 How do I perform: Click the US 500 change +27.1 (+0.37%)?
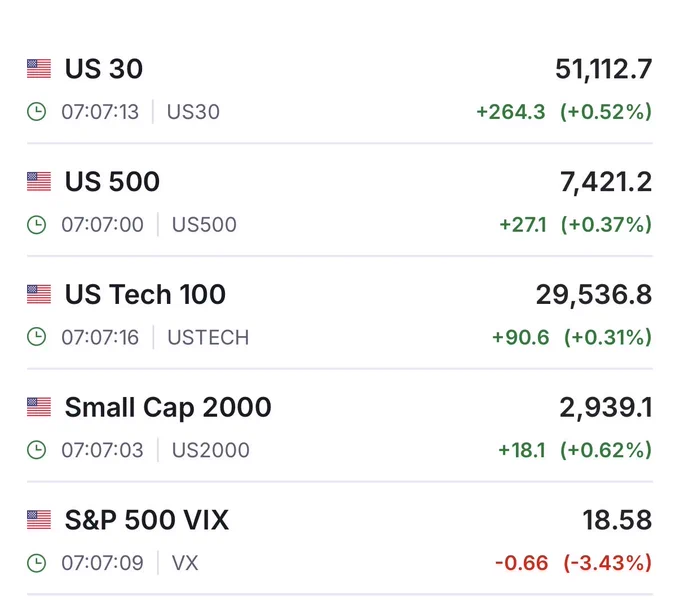[575, 225]
